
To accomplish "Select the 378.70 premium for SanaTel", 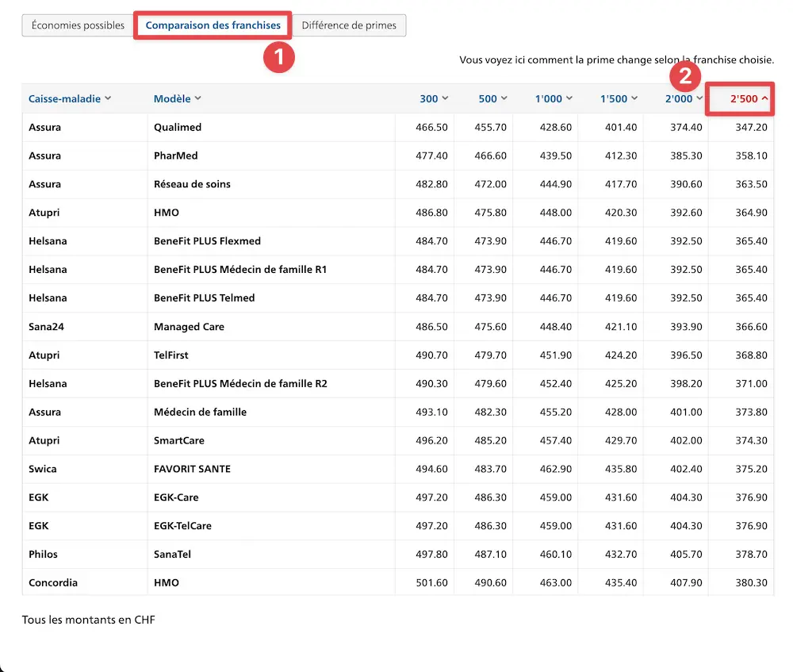I will [752, 555].
